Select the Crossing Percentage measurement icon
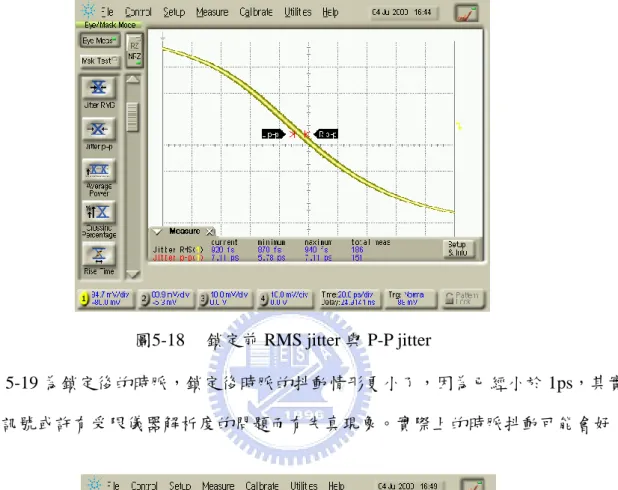618x490 pixels. pos(99,212)
